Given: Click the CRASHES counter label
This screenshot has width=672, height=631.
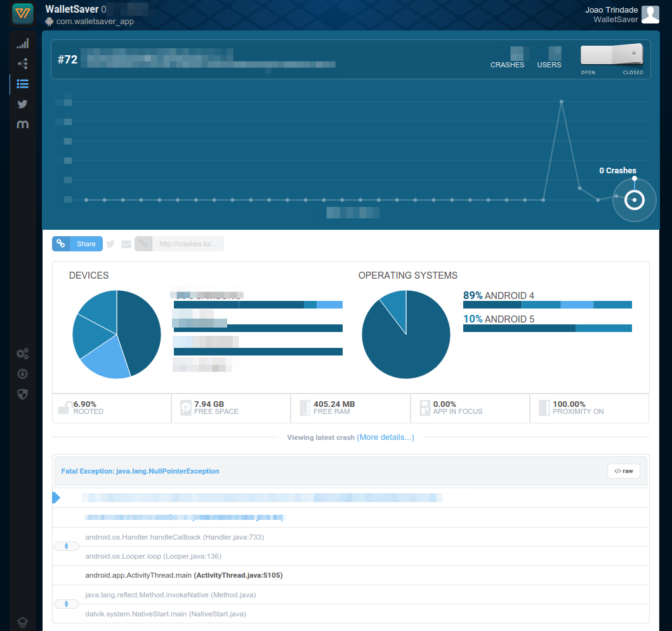Looking at the screenshot, I should click(508, 65).
